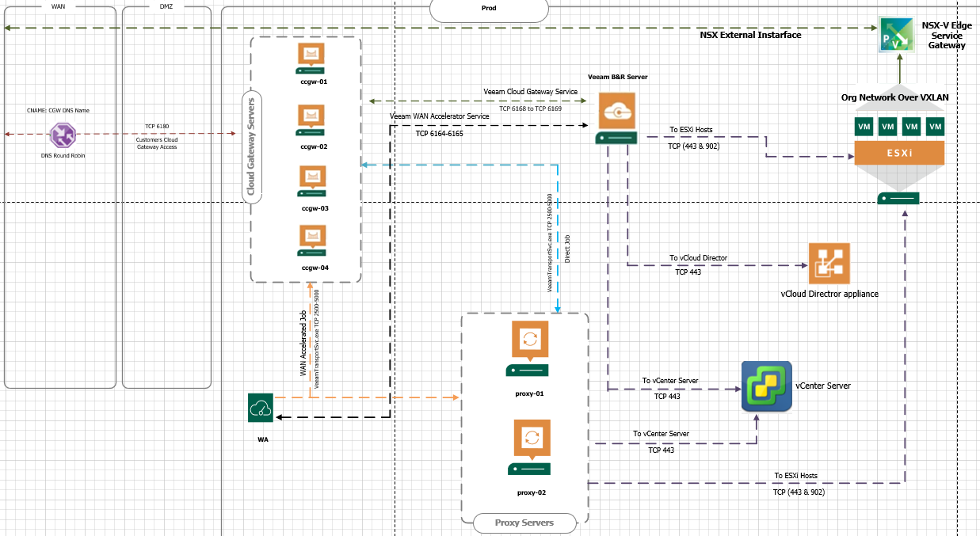Select the proxy-02 server icon
Image resolution: width=980 pixels, height=536 pixels.
coord(528,448)
